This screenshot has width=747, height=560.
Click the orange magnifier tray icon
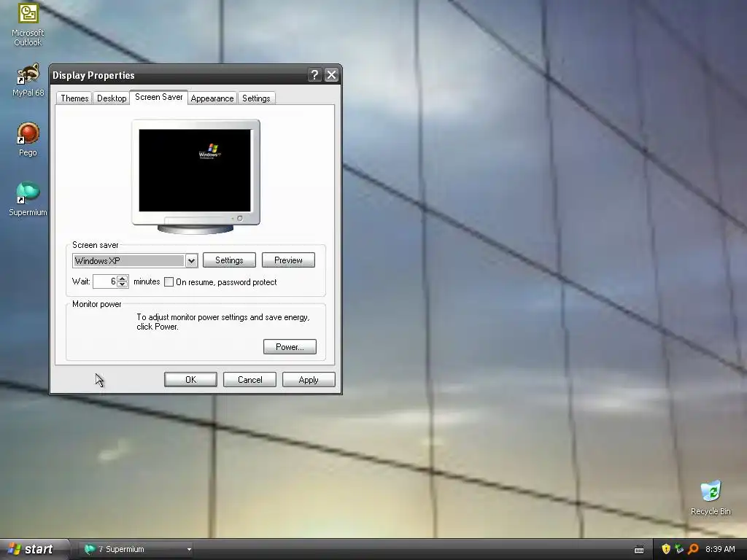click(x=693, y=549)
